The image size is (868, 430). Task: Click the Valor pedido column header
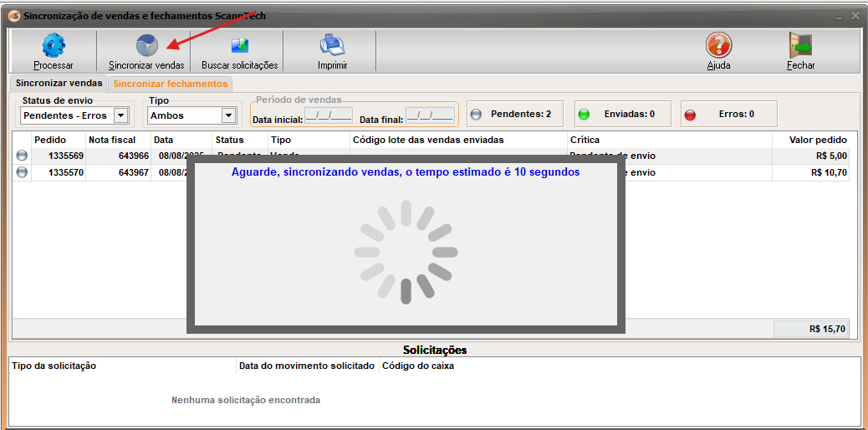(817, 140)
